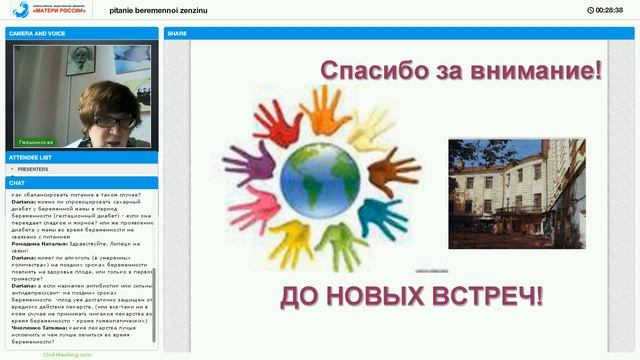The width and height of the screenshot is (640, 360).
Task: Select the CAMERA AND VOICE panel header
Action: (x=82, y=33)
